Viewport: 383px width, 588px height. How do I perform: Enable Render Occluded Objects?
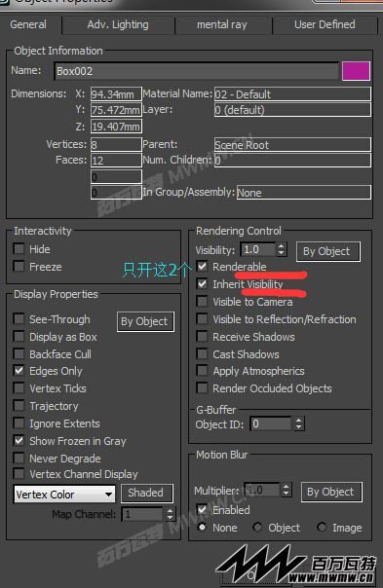(x=202, y=388)
